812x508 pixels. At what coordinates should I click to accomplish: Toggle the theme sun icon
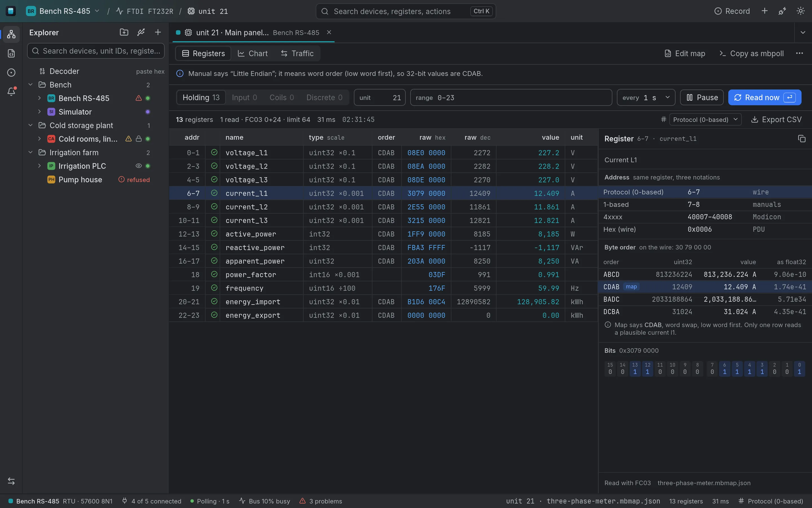801,11
